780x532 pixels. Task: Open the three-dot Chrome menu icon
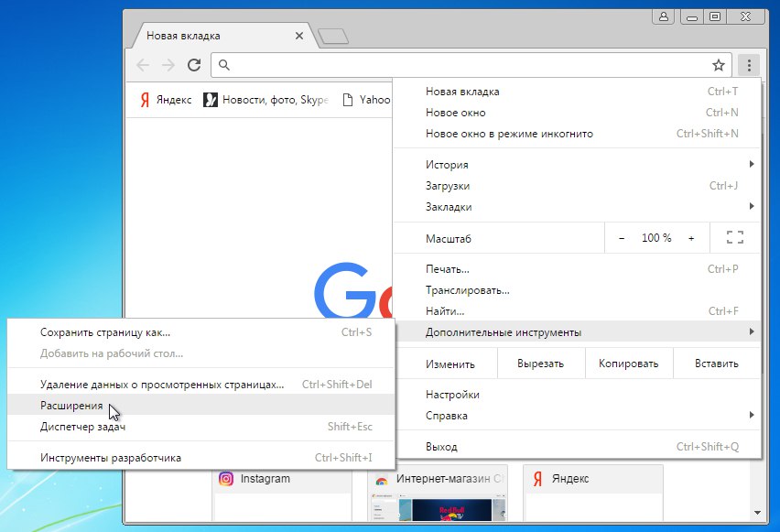click(749, 65)
